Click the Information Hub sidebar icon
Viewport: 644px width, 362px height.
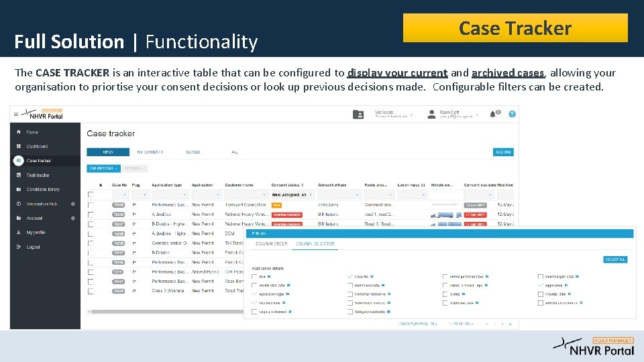pyautogui.click(x=19, y=204)
